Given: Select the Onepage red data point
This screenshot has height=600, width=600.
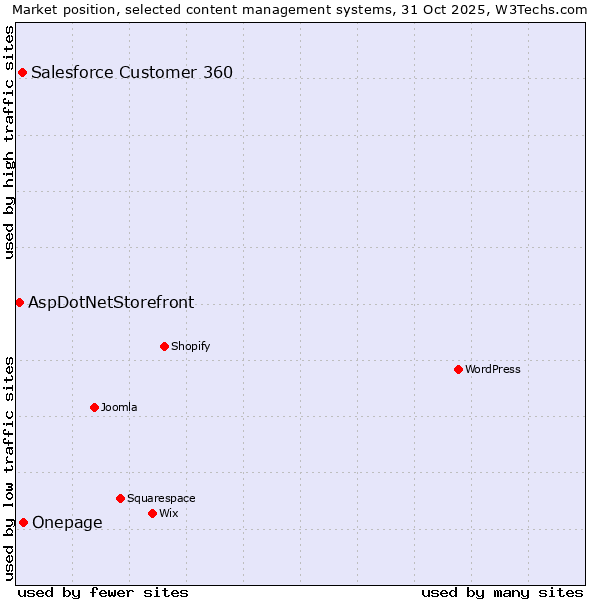Looking at the screenshot, I should pos(23,522).
